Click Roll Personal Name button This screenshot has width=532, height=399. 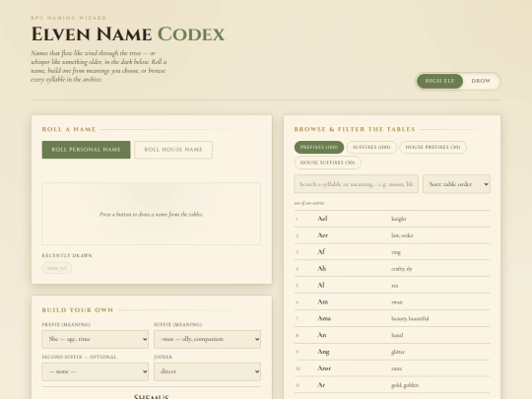point(86,150)
